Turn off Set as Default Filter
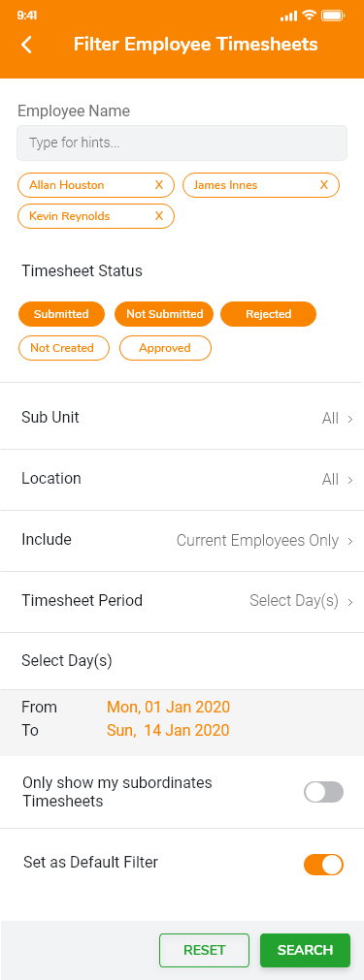This screenshot has width=364, height=980. click(x=324, y=865)
